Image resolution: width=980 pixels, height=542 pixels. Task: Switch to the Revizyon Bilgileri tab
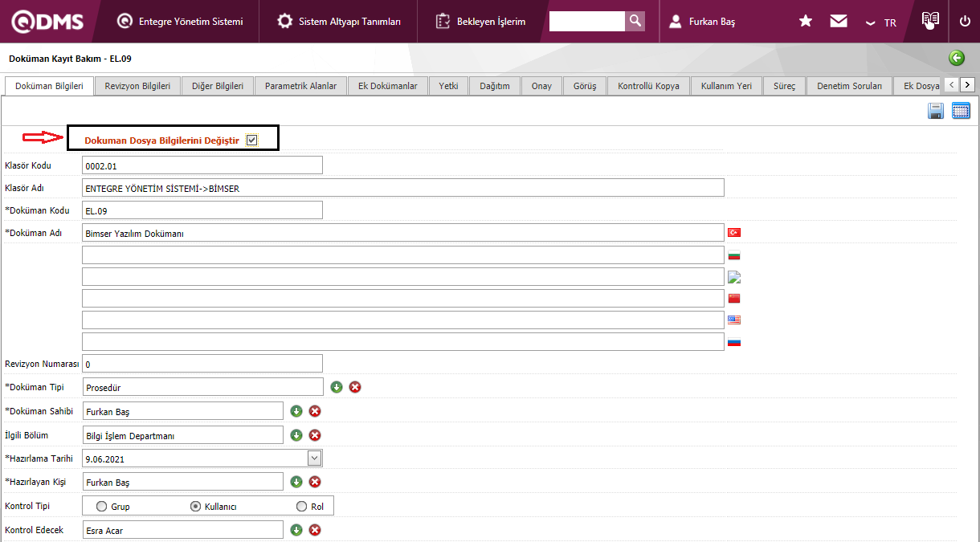click(137, 86)
